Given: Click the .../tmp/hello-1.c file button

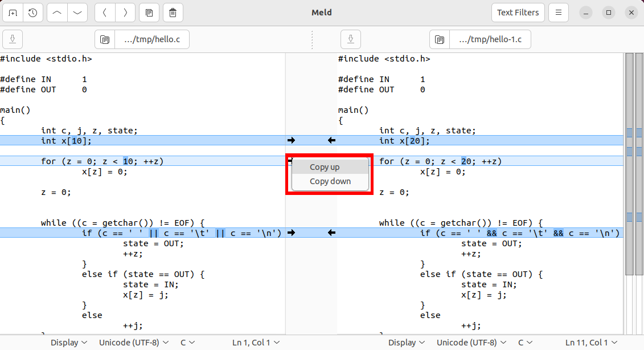Looking at the screenshot, I should 490,39.
